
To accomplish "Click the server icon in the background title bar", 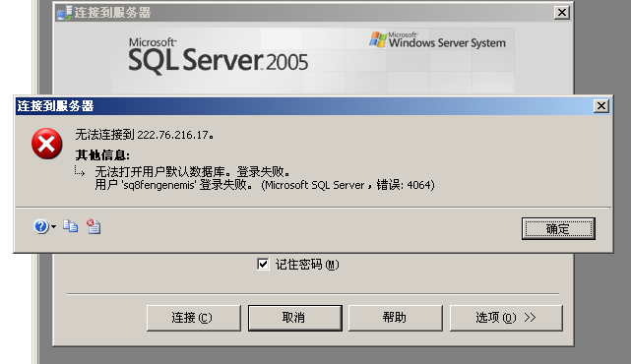I will tap(64, 13).
